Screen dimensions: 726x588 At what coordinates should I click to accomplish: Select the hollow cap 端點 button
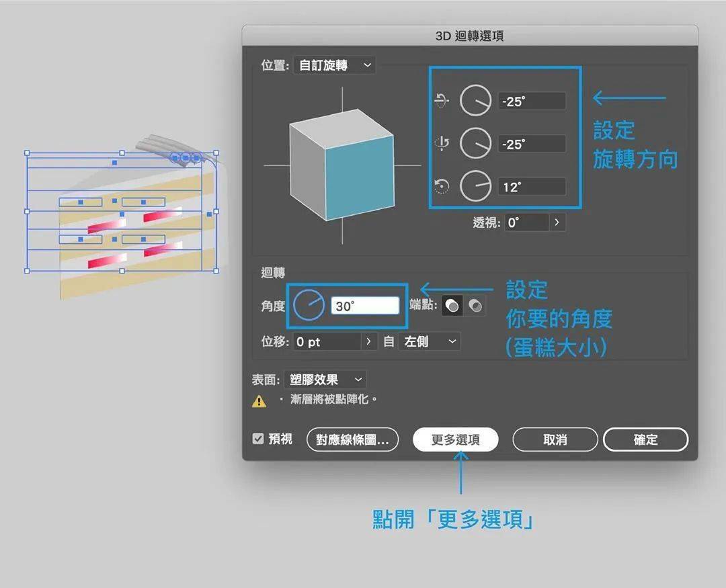point(475,306)
